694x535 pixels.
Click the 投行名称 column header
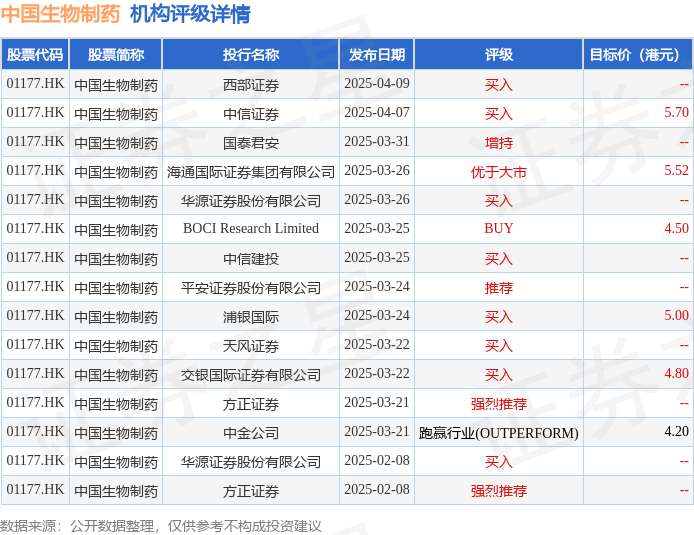pos(251,54)
